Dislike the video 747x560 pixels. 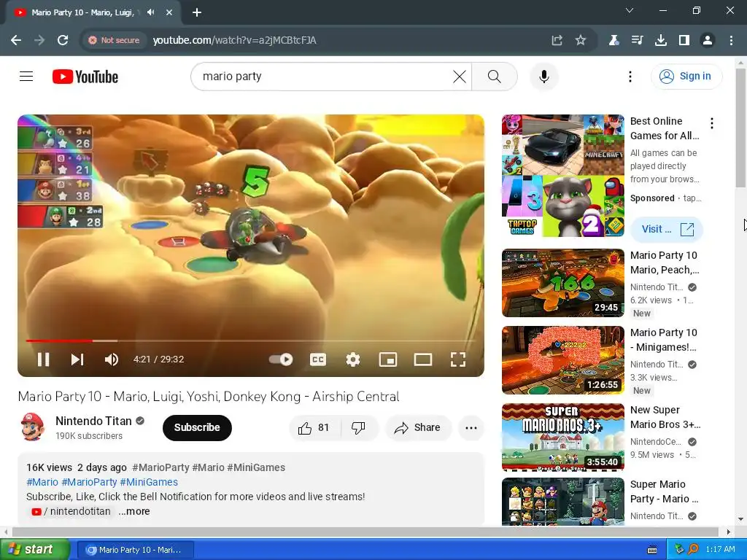coord(359,427)
